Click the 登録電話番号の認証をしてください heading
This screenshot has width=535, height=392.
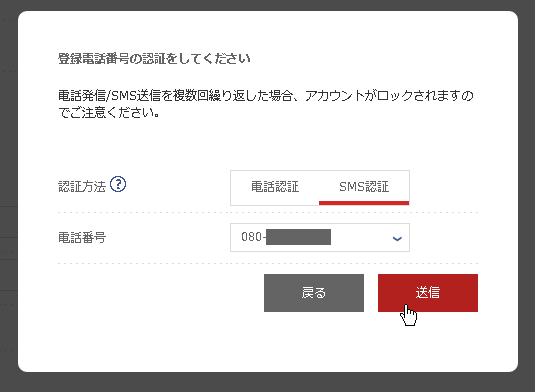point(154,59)
